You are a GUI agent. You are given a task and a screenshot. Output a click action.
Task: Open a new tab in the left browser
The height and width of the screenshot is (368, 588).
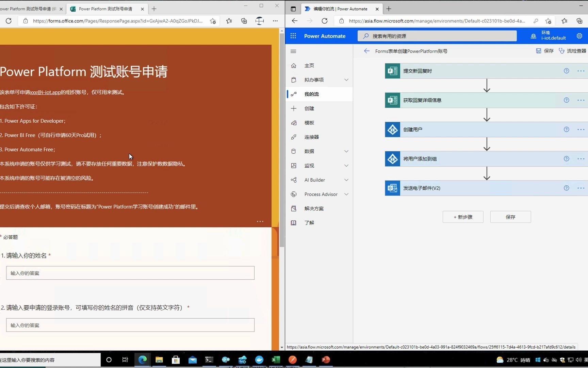click(154, 9)
